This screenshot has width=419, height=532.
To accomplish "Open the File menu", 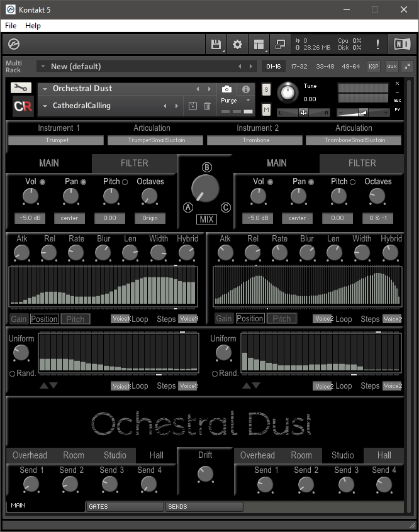I will tap(11, 26).
